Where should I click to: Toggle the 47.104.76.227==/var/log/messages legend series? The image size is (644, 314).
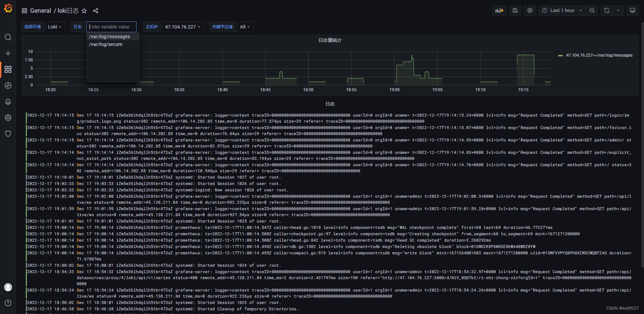coord(599,55)
